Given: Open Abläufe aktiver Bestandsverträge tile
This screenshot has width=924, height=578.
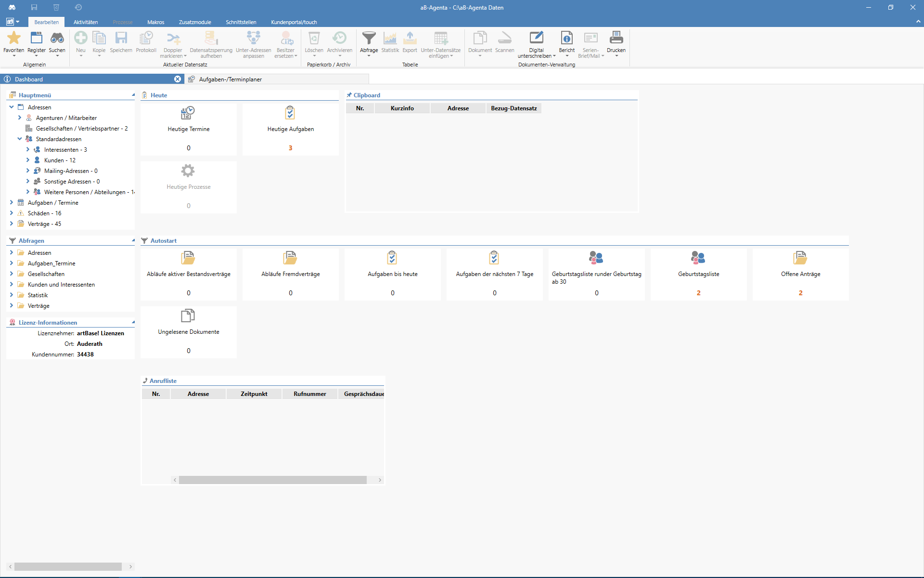Looking at the screenshot, I should (x=189, y=274).
